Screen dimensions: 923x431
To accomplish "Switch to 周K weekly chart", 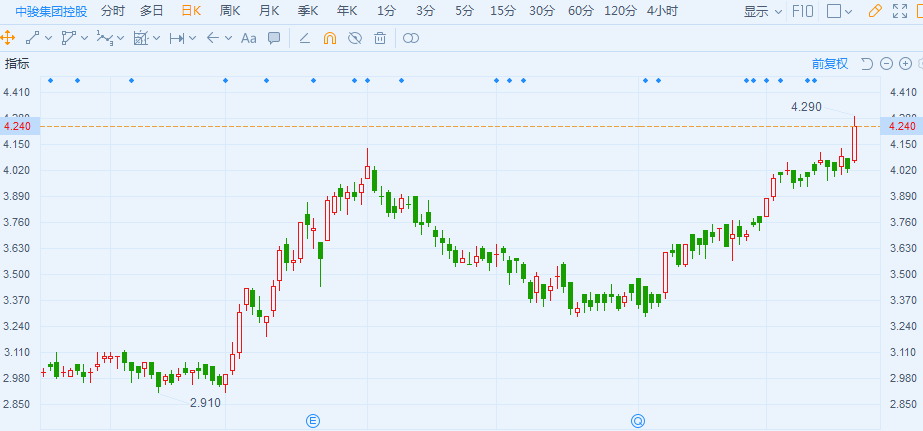I will 230,11.
